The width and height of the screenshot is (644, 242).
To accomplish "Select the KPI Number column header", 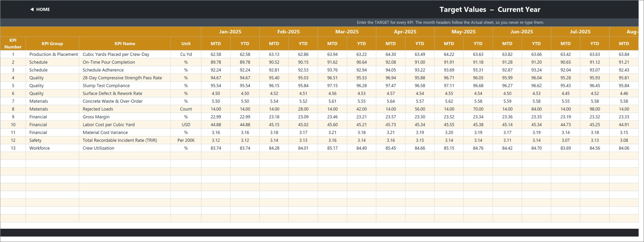I will (x=13, y=43).
